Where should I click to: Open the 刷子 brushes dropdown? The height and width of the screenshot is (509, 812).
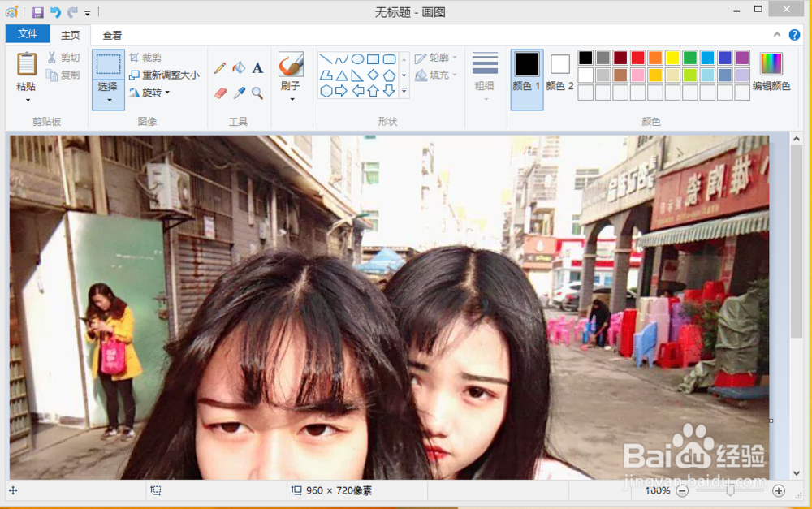(292, 97)
